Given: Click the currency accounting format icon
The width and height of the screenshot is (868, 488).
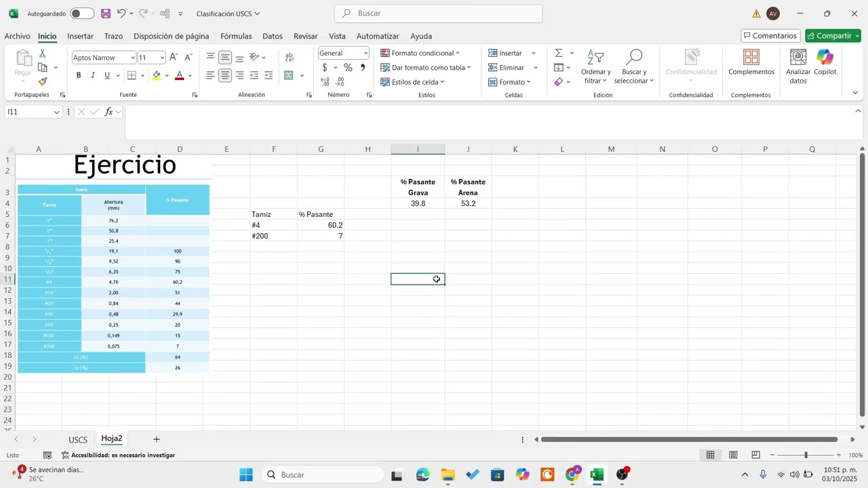Looking at the screenshot, I should (325, 67).
